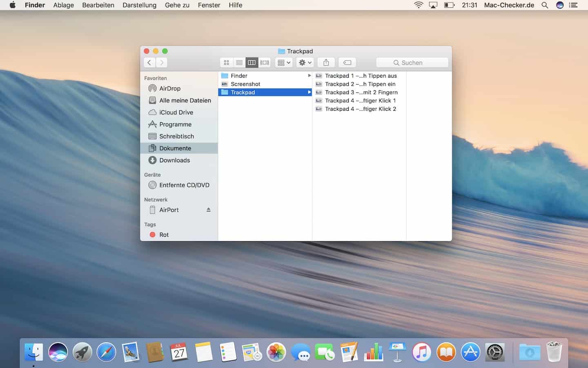Open the Gehe zu menu
Screen dimensions: 588x368
(177, 5)
